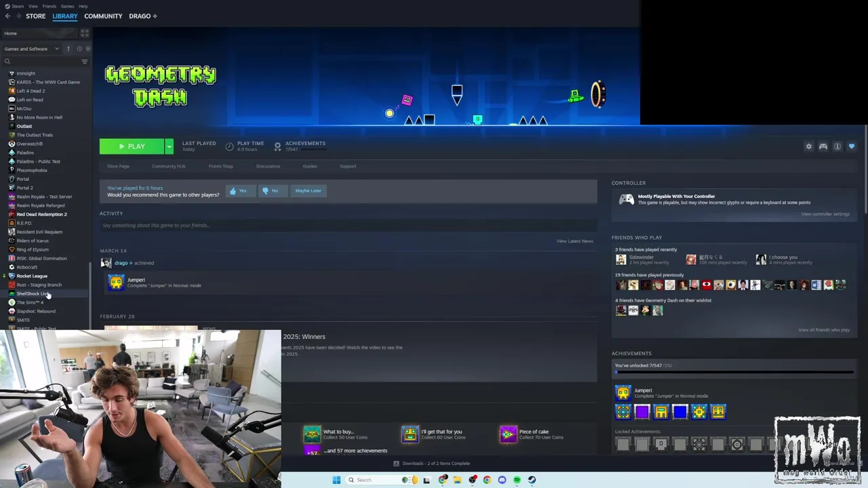This screenshot has height=488, width=868.
Task: Open the library advanced filter icon
Action: (x=85, y=62)
